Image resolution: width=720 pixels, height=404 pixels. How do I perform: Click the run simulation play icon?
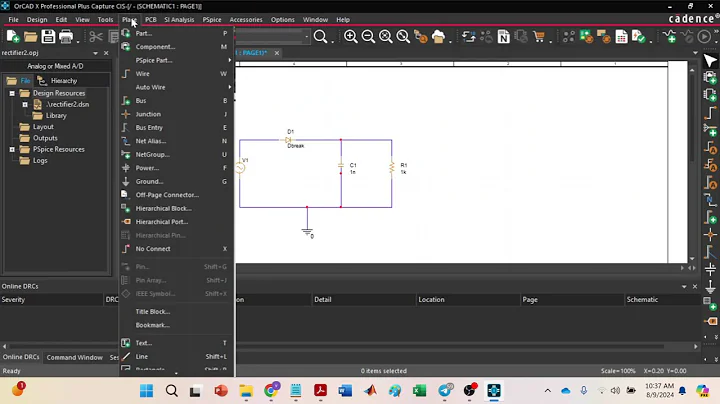click(703, 37)
